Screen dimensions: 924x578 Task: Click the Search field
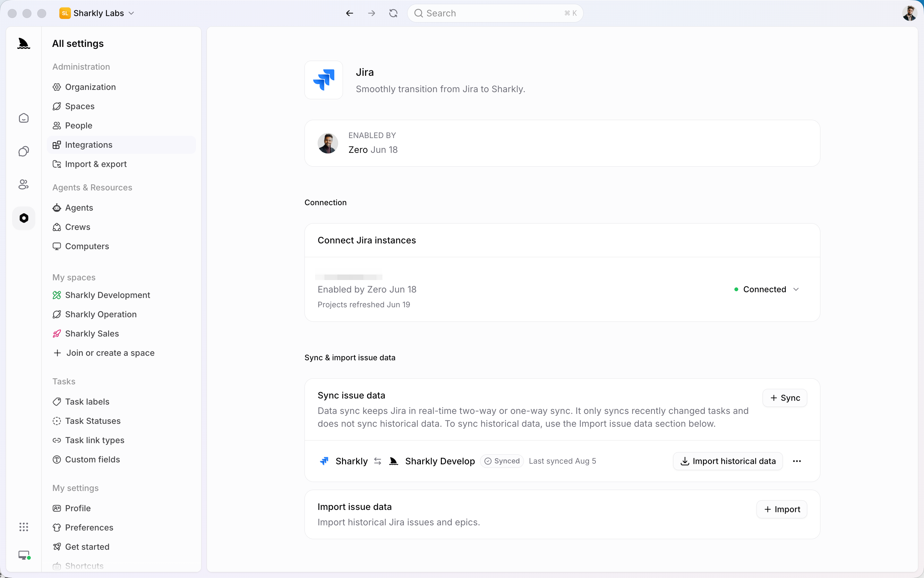coord(495,13)
